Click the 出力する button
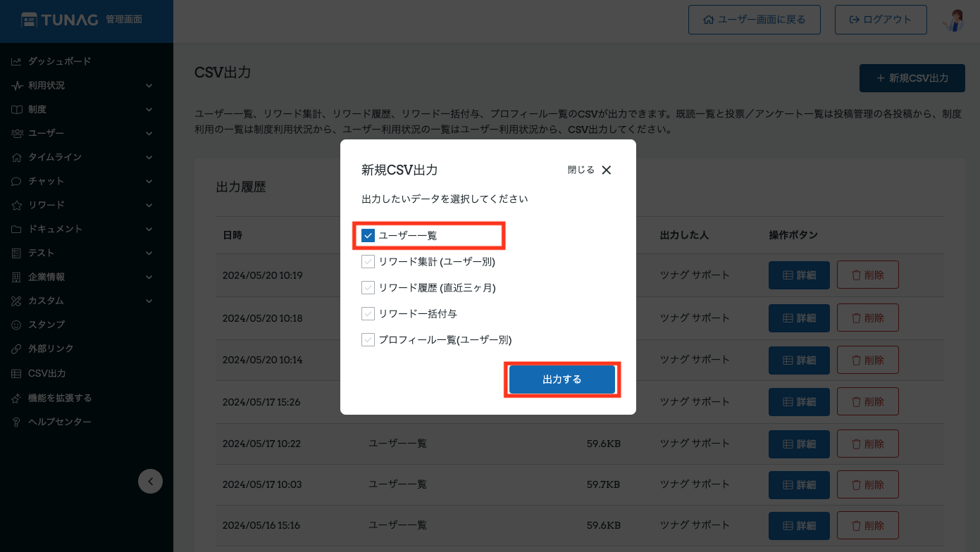 [x=562, y=379]
